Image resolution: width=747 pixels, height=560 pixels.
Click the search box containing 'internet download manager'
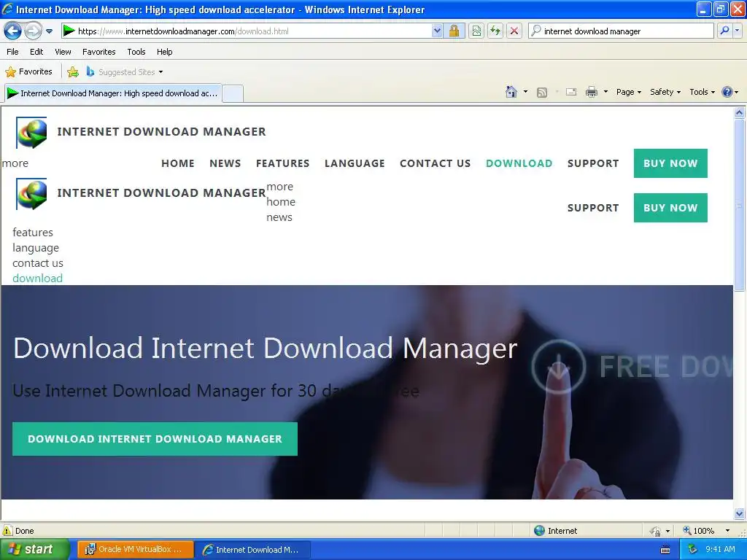621,31
